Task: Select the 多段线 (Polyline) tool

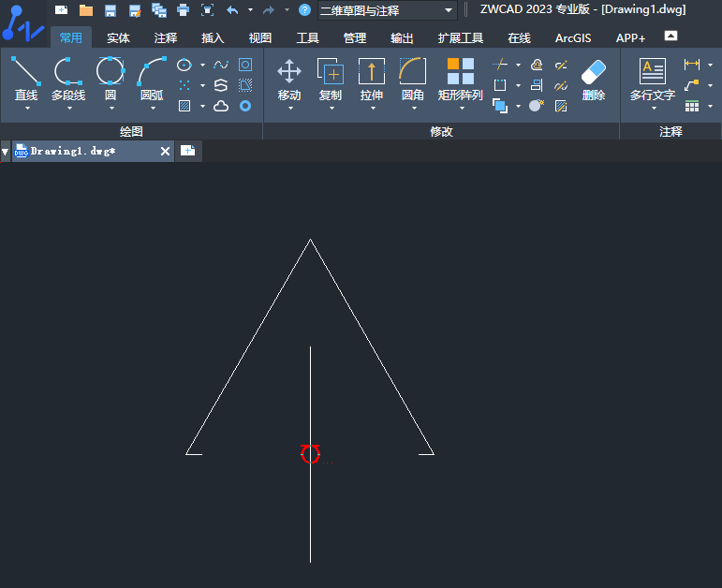Action: coord(68,79)
